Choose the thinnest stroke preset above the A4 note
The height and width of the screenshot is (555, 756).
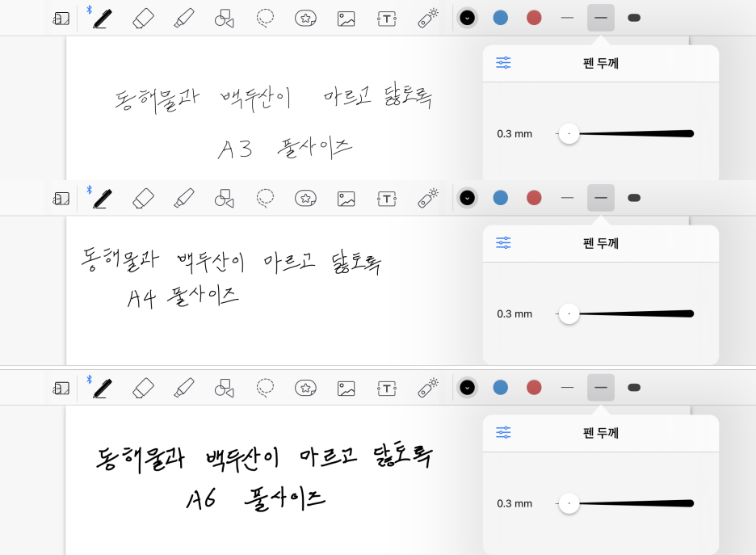coord(568,198)
